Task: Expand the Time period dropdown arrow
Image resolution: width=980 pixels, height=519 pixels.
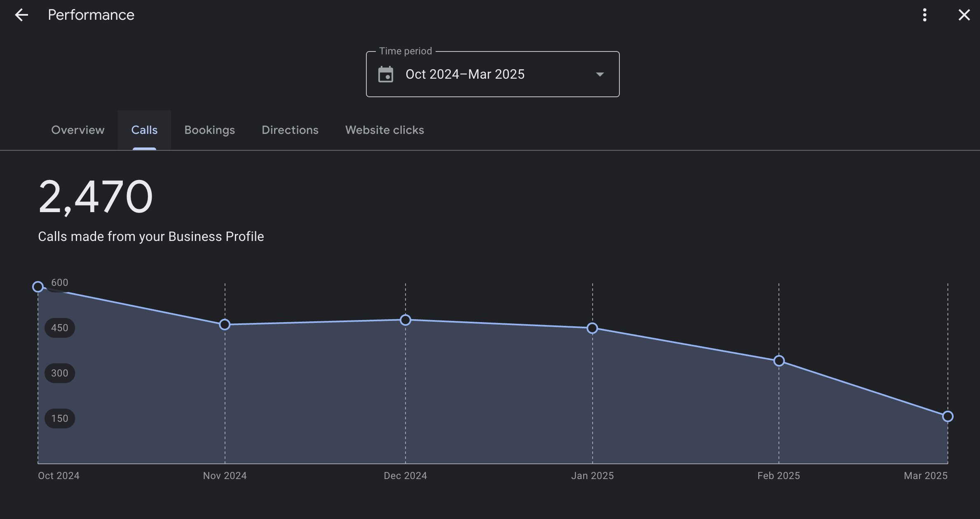Action: click(600, 75)
